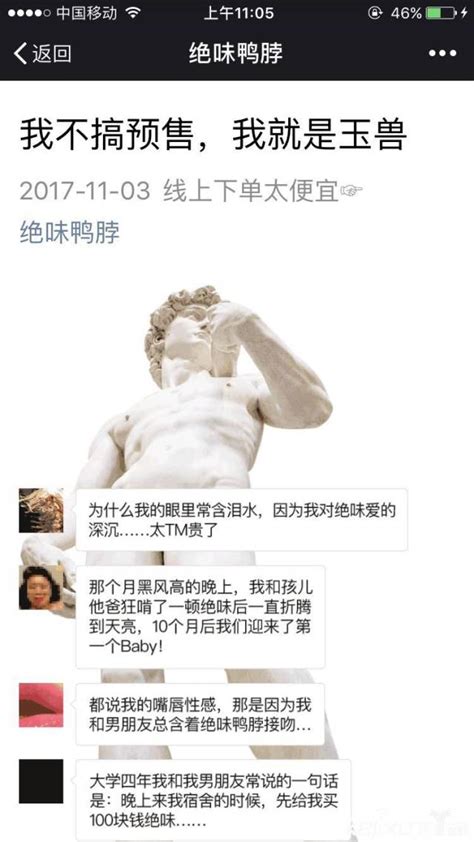Tap the back chevron arrow
The height and width of the screenshot is (842, 474).
(20, 54)
